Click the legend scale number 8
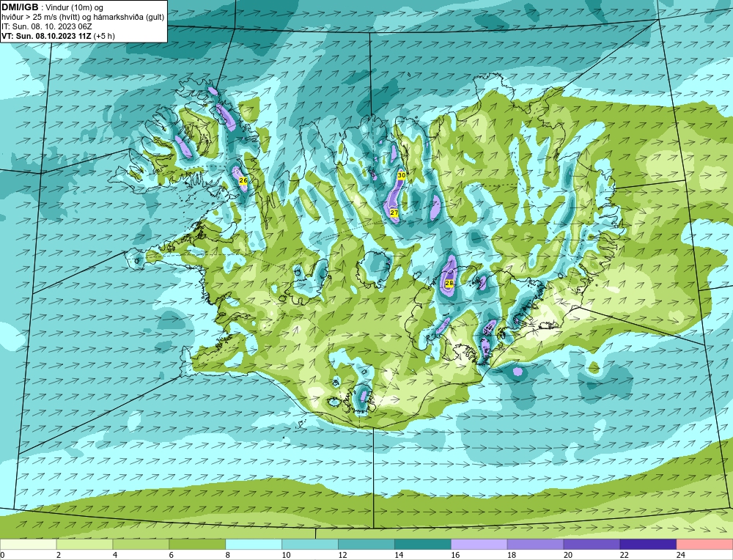733x560 pixels. (228, 555)
